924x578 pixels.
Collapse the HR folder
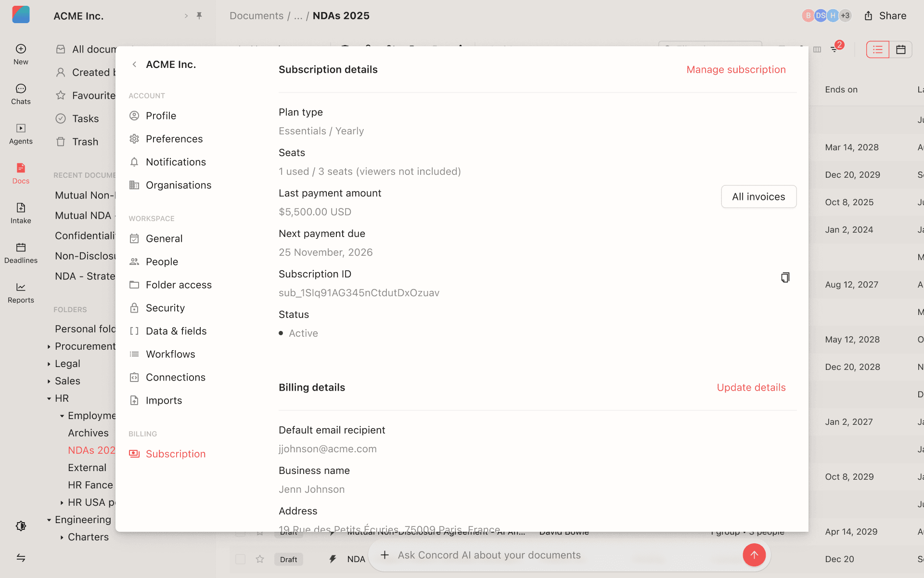tap(49, 398)
